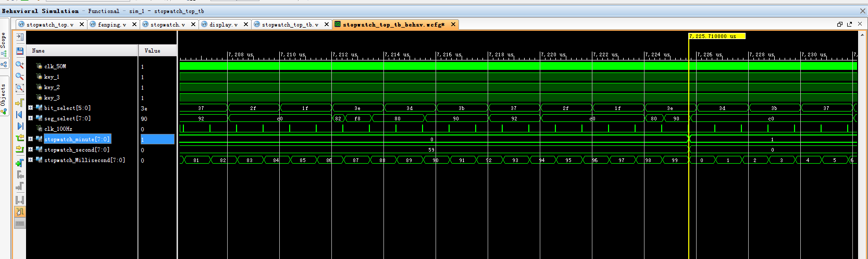
Task: Click the 99 segment on the Millisecond waveform
Action: click(675, 160)
